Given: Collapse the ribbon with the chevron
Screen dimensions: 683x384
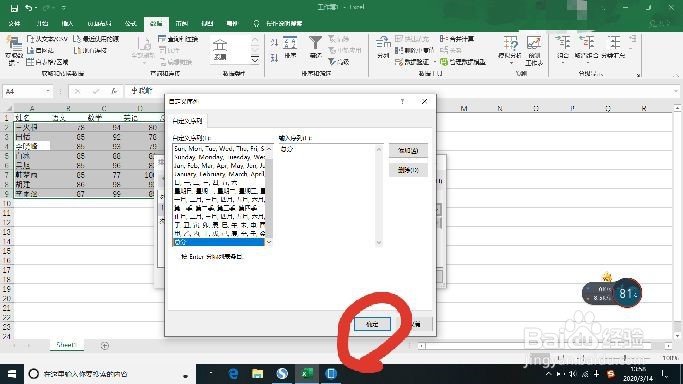Looking at the screenshot, I should [676, 75].
